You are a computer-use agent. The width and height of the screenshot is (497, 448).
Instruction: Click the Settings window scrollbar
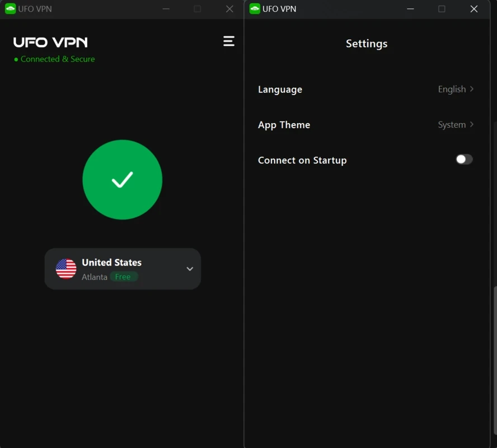tap(495, 360)
